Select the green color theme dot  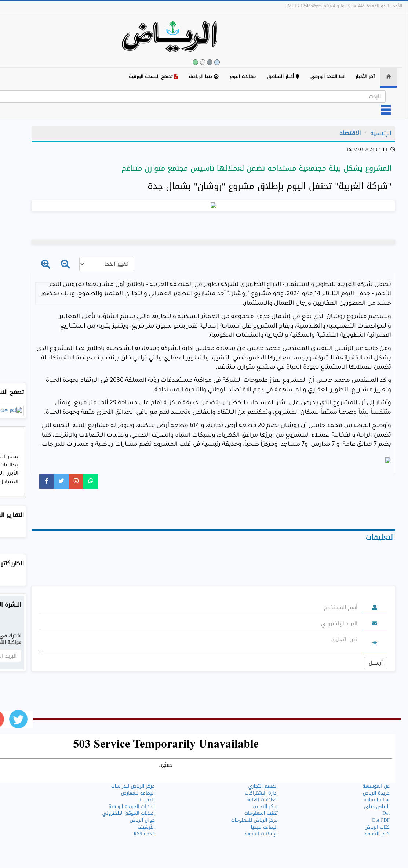click(195, 62)
